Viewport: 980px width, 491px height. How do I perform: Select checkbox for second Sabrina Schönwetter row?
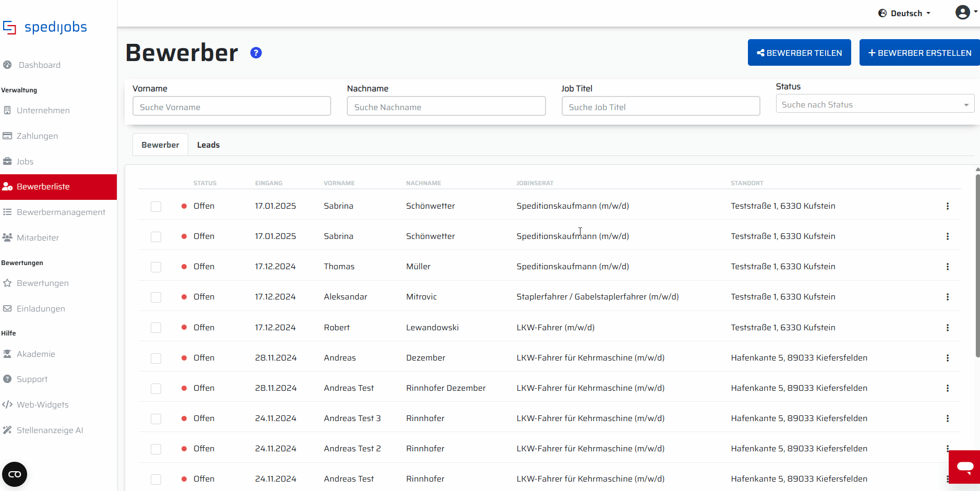156,237
